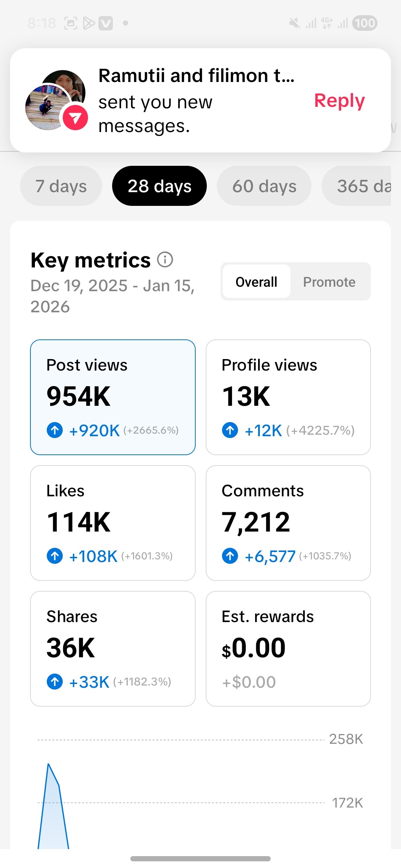Select the Post views metric card

113,397
